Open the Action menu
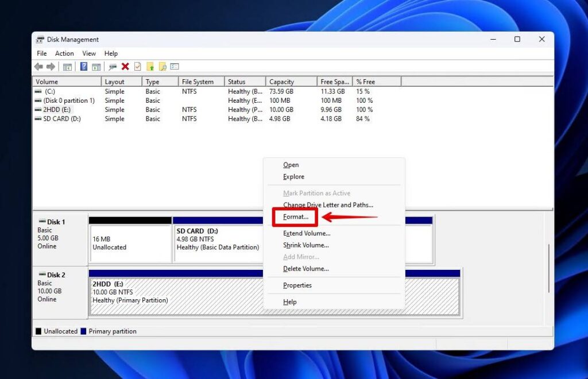The image size is (588, 379). [64, 53]
